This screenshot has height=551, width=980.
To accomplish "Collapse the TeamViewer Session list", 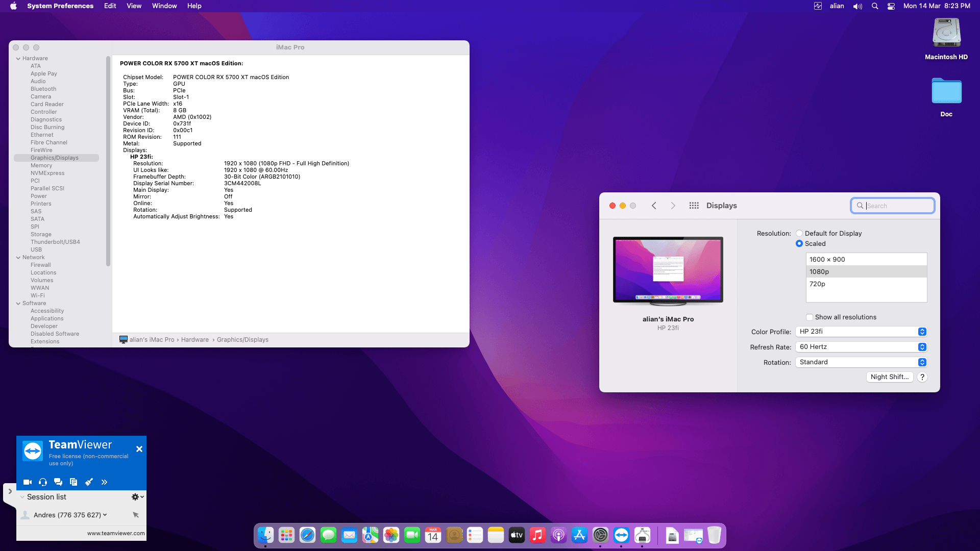I will (22, 497).
